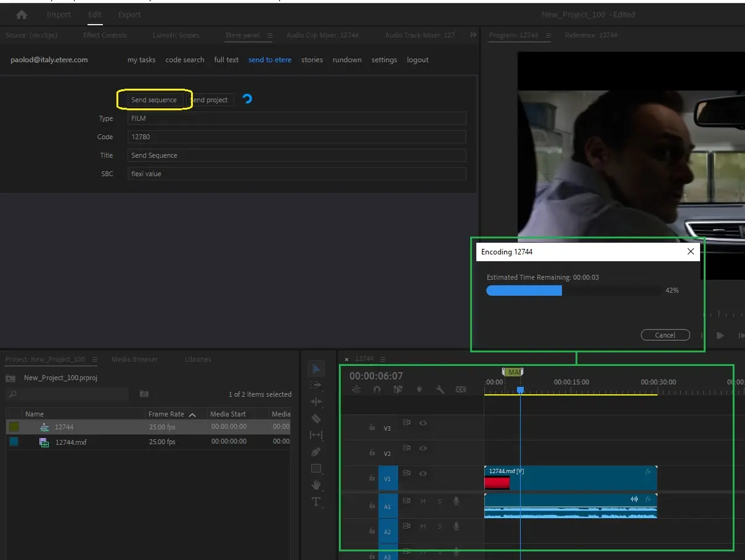Click the Home icon in the top bar
The width and height of the screenshot is (745, 560).
click(22, 15)
